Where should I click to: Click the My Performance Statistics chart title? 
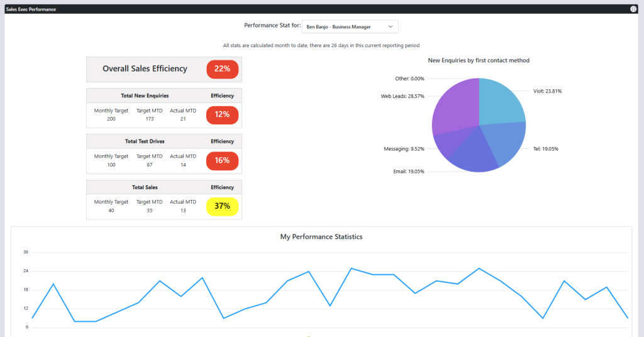[x=321, y=237]
